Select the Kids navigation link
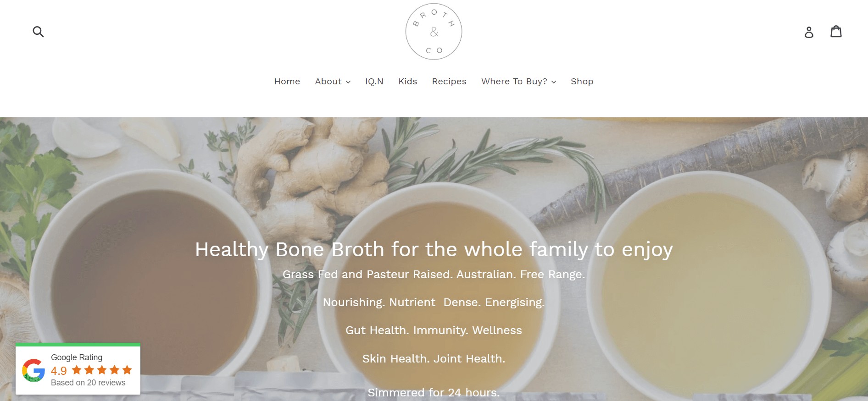 (x=407, y=82)
